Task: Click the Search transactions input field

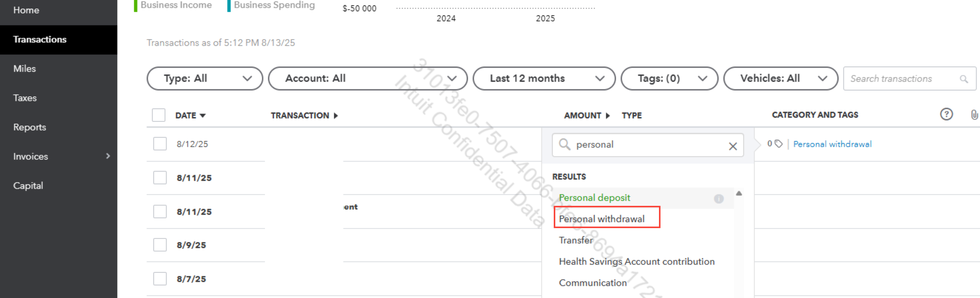Action: click(x=902, y=79)
